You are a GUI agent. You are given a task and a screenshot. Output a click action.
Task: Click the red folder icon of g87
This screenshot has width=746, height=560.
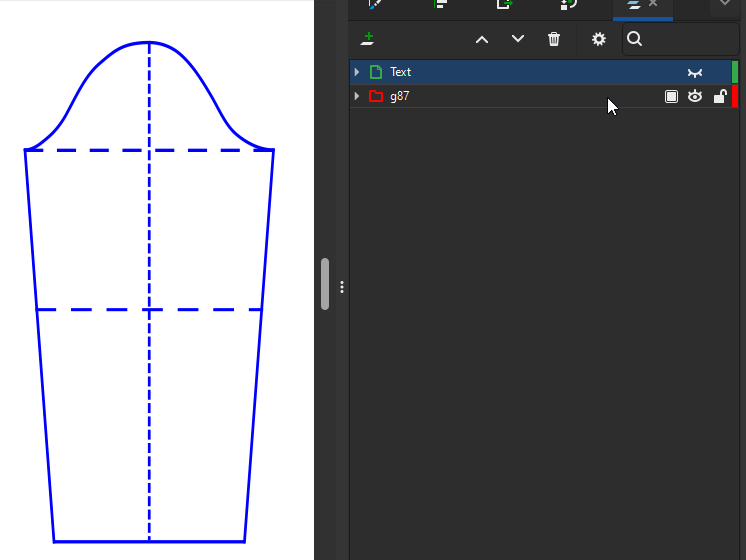[x=376, y=96]
